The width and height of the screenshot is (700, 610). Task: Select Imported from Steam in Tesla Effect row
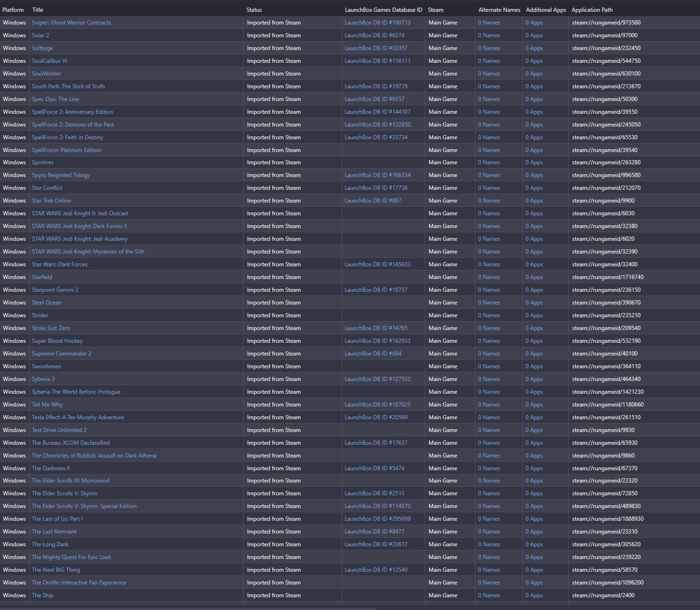point(274,417)
